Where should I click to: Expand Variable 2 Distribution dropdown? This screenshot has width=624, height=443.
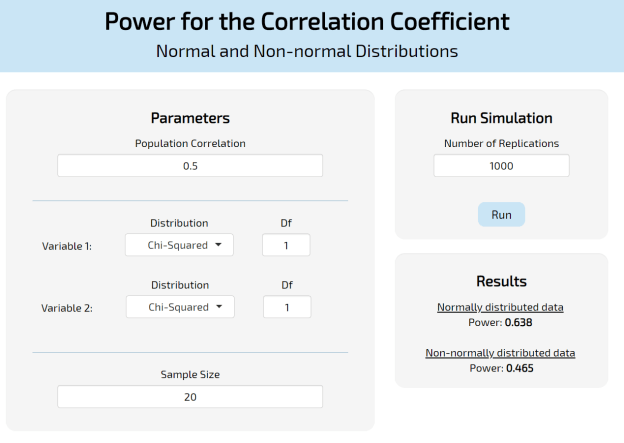point(179,307)
